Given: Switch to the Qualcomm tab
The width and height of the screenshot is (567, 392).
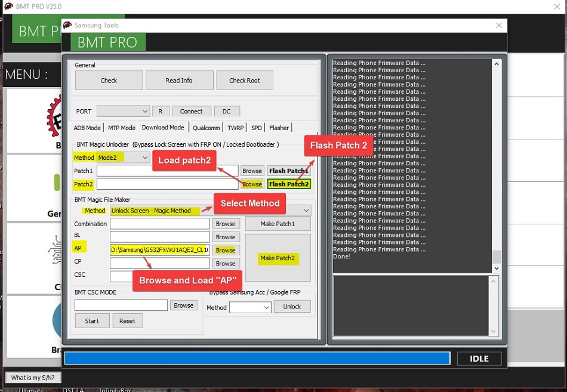Looking at the screenshot, I should (x=206, y=128).
